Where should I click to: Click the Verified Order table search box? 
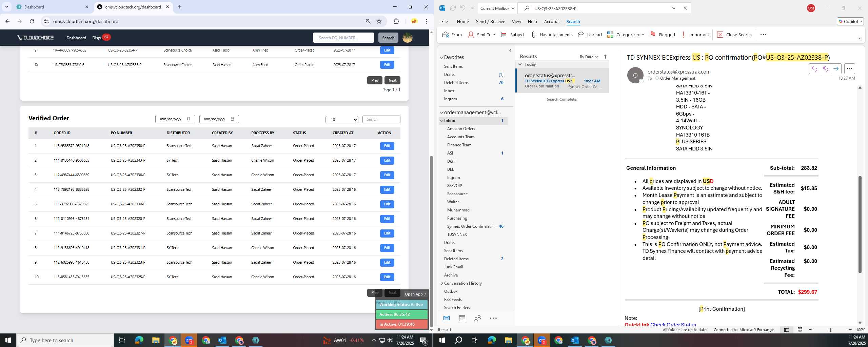coord(381,119)
